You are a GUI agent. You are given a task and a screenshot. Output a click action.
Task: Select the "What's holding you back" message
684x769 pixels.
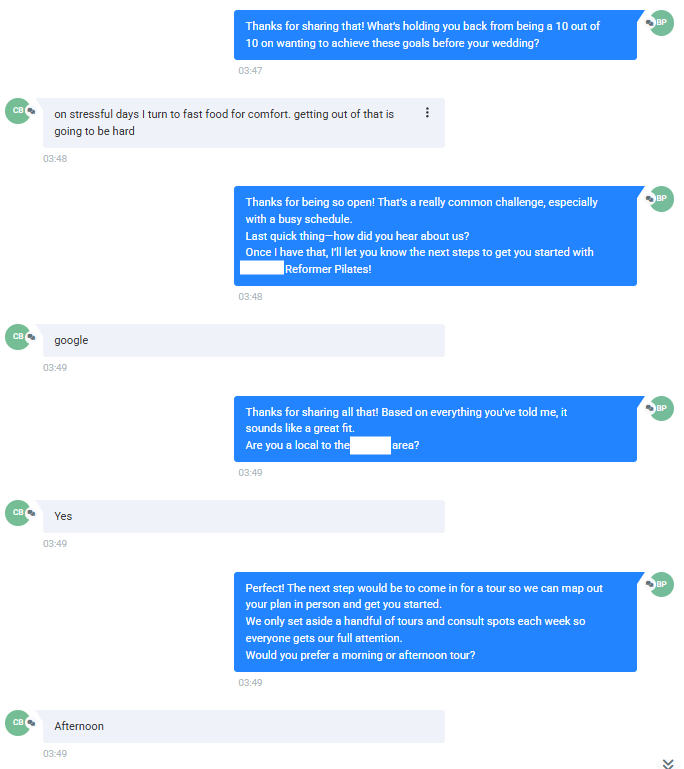[435, 35]
